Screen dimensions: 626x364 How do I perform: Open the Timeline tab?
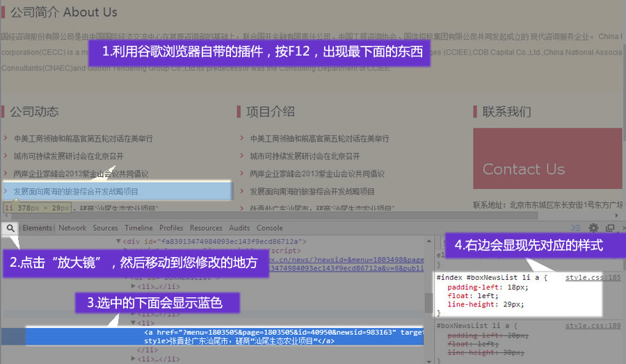[x=138, y=228]
